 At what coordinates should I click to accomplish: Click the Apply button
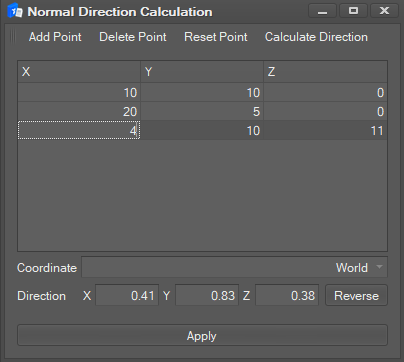click(x=202, y=335)
